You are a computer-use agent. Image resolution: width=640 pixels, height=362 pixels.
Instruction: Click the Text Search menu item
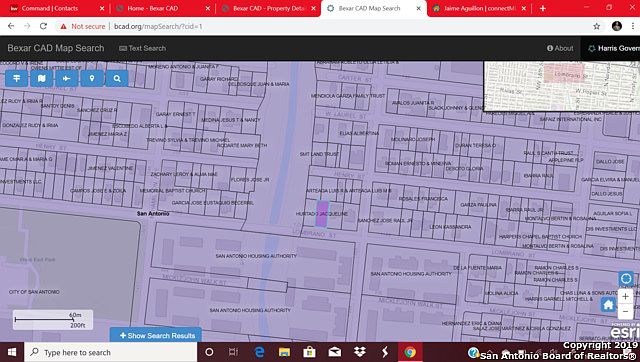click(142, 48)
